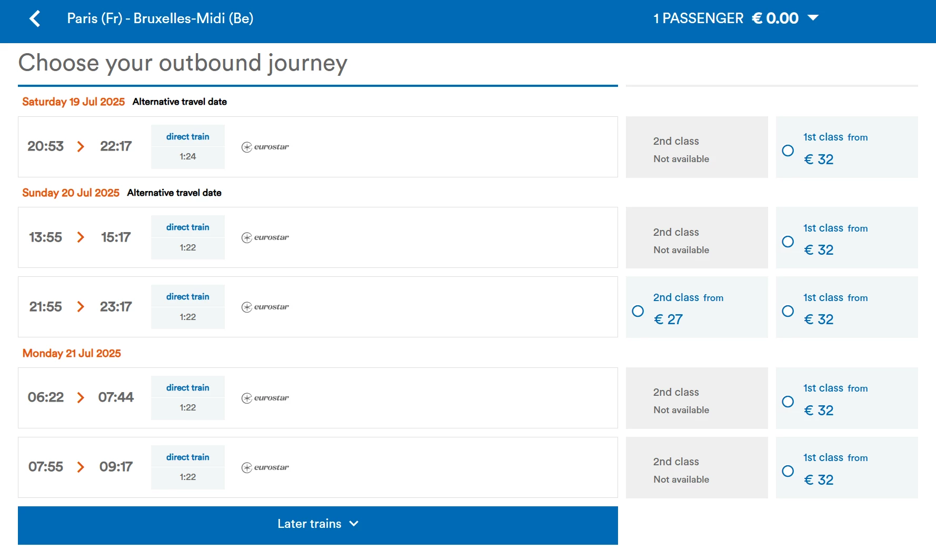Click the 2nd class Not available box for 06:22
Image resolution: width=936 pixels, height=560 pixels.
[697, 398]
